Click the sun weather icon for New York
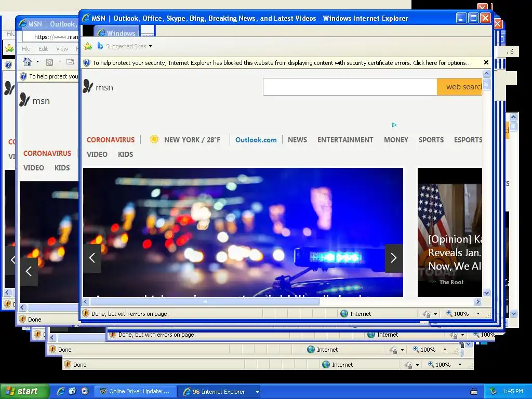 click(x=154, y=139)
